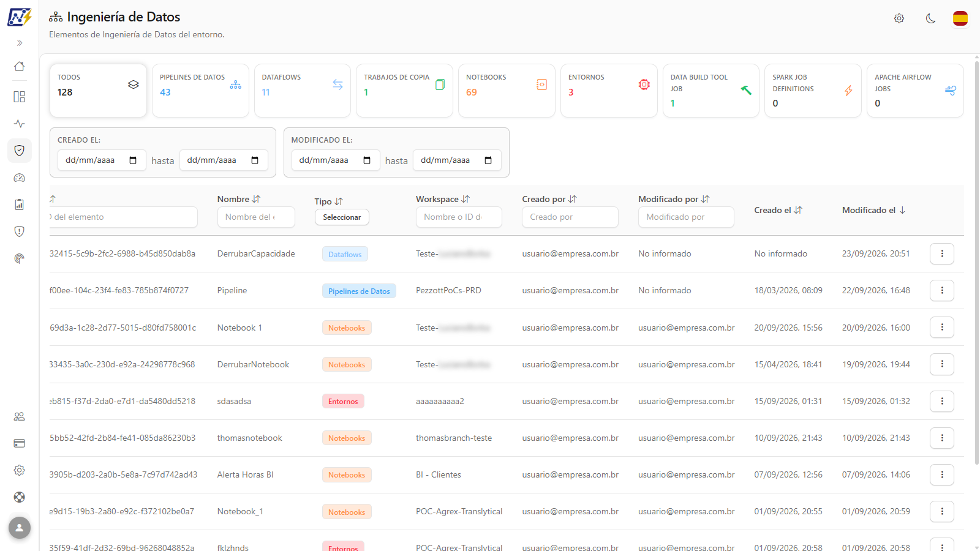The width and height of the screenshot is (980, 551).
Task: Open the speedometer gauge icon in sidebar
Action: click(x=20, y=178)
